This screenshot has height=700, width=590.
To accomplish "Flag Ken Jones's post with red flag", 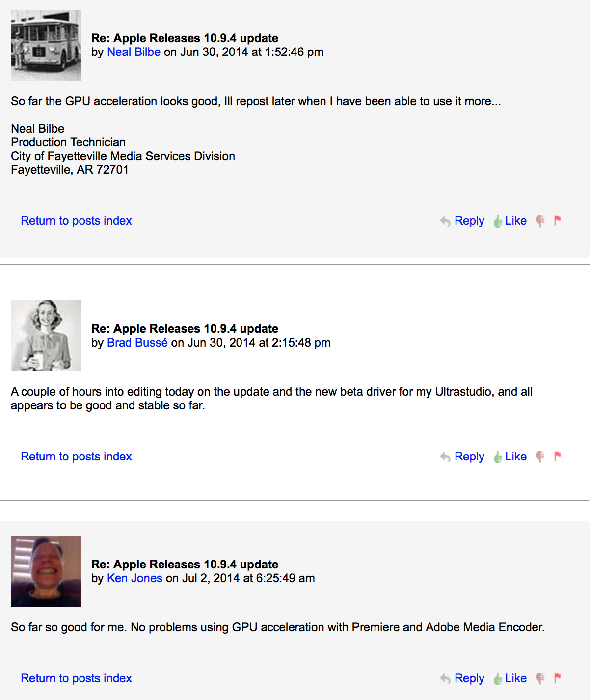I will (557, 678).
